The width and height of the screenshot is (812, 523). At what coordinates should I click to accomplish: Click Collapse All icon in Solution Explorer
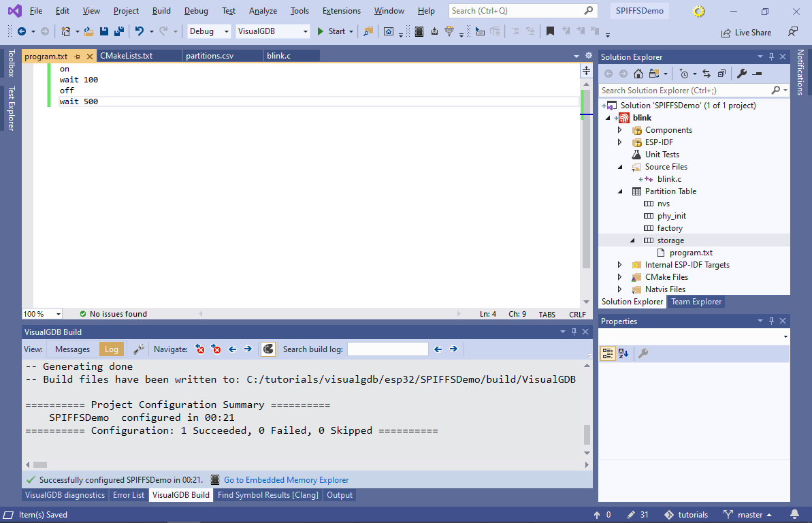(721, 74)
